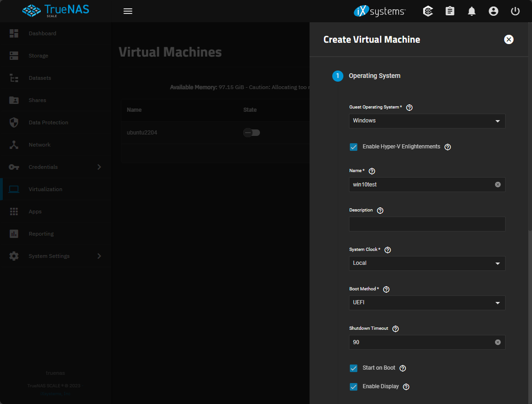Image resolution: width=532 pixels, height=404 pixels.
Task: Open the Boot Method dropdown
Action: (x=427, y=303)
